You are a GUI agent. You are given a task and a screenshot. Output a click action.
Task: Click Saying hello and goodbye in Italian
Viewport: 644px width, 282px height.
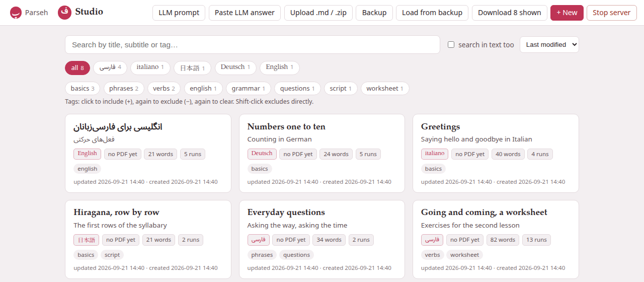(476, 139)
